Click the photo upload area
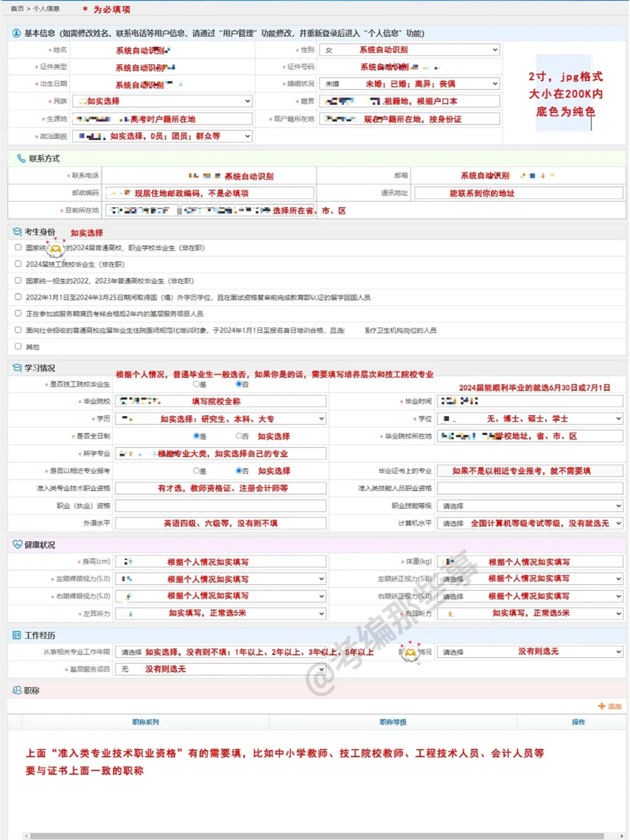The height and width of the screenshot is (840, 630). pyautogui.click(x=564, y=93)
